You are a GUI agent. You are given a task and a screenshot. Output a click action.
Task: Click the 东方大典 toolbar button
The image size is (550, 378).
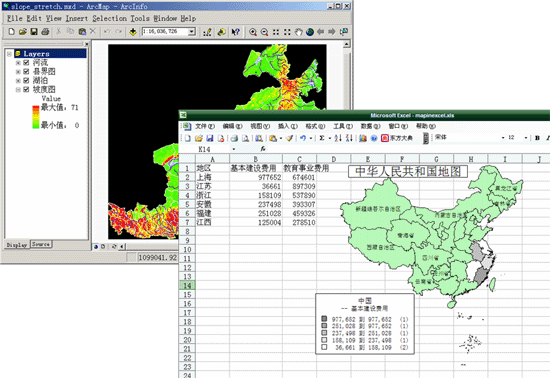(x=397, y=138)
